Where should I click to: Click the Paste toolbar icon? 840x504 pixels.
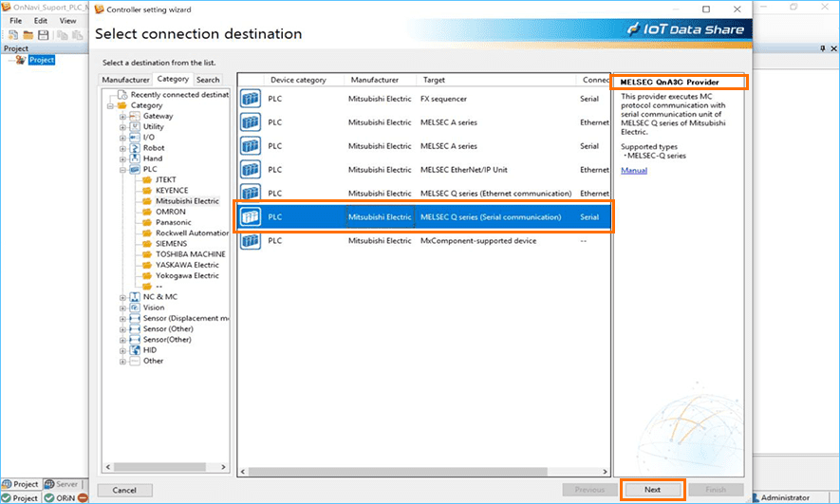tap(77, 35)
